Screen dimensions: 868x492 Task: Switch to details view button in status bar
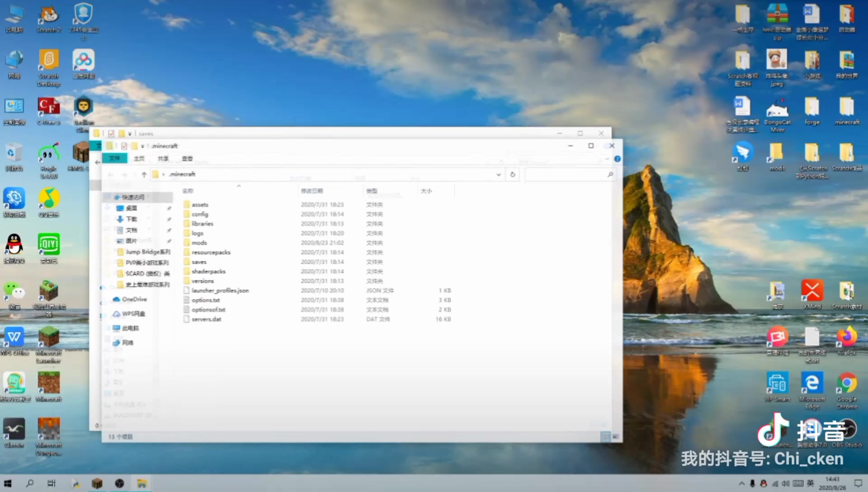coord(605,437)
